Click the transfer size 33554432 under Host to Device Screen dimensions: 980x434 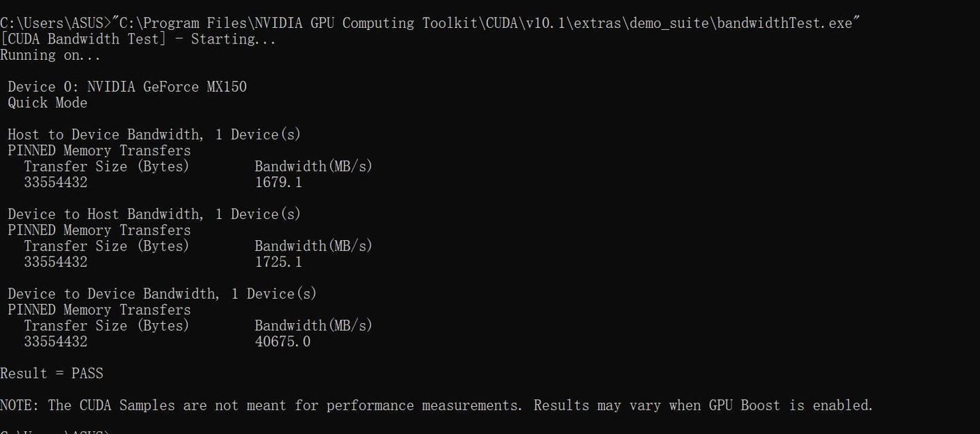pos(56,183)
